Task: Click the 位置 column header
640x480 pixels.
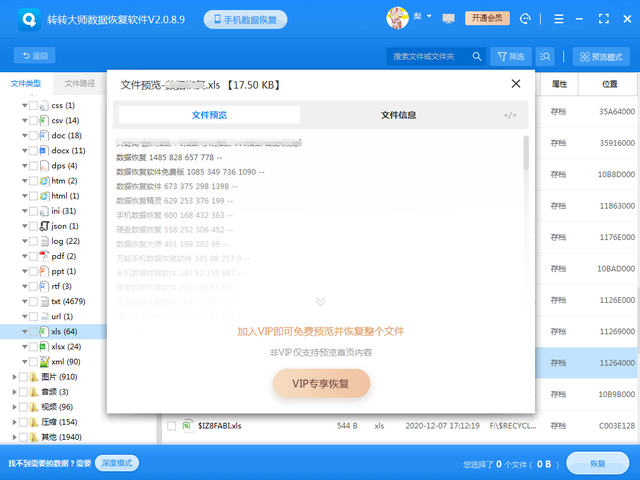Action: point(609,84)
